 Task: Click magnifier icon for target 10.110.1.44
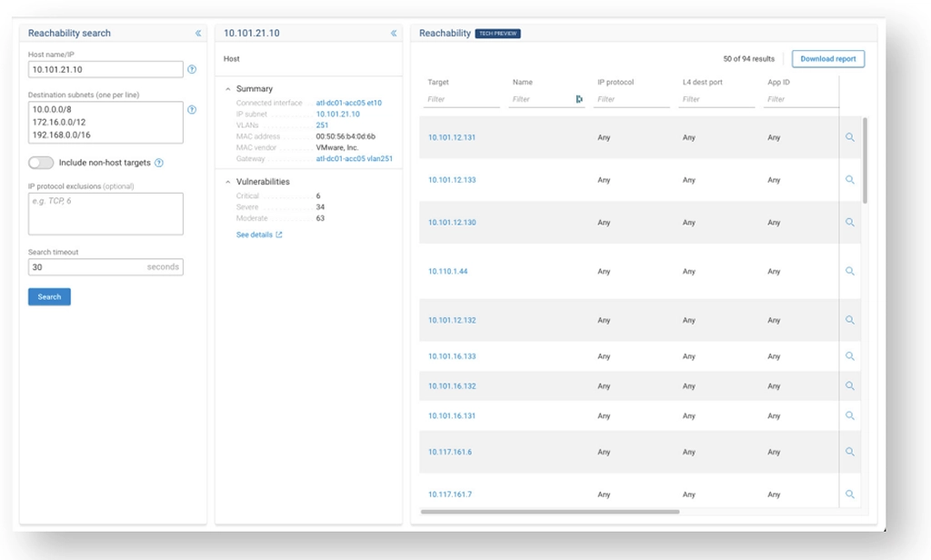coord(850,271)
